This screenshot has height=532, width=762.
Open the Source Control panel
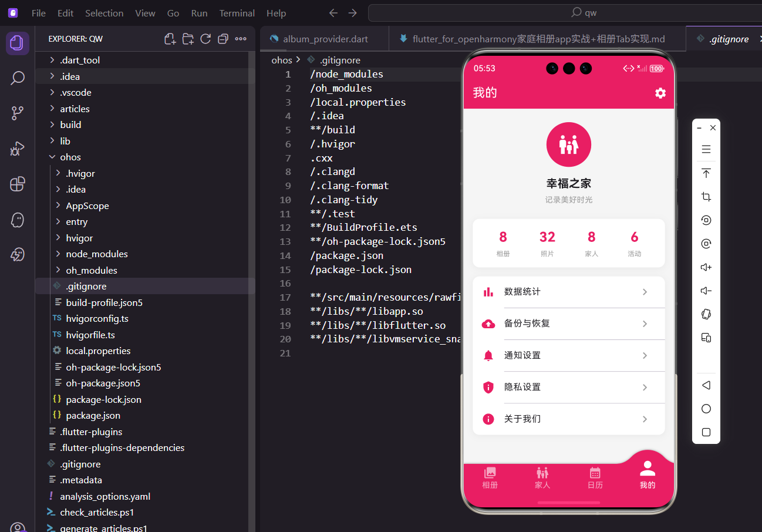click(17, 113)
